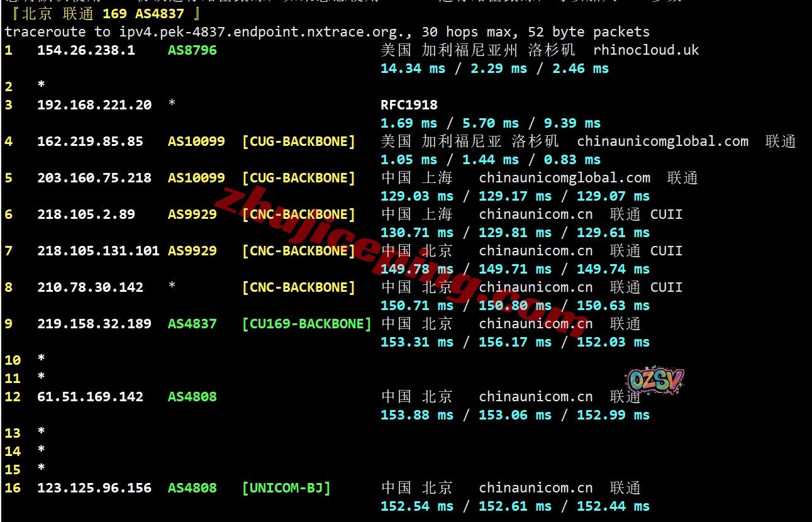
Task: Click the AS8796 label on hop 1
Action: [x=192, y=50]
